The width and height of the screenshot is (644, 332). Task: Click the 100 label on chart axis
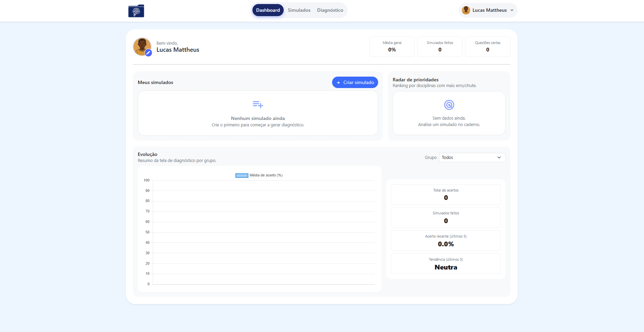[x=147, y=180]
